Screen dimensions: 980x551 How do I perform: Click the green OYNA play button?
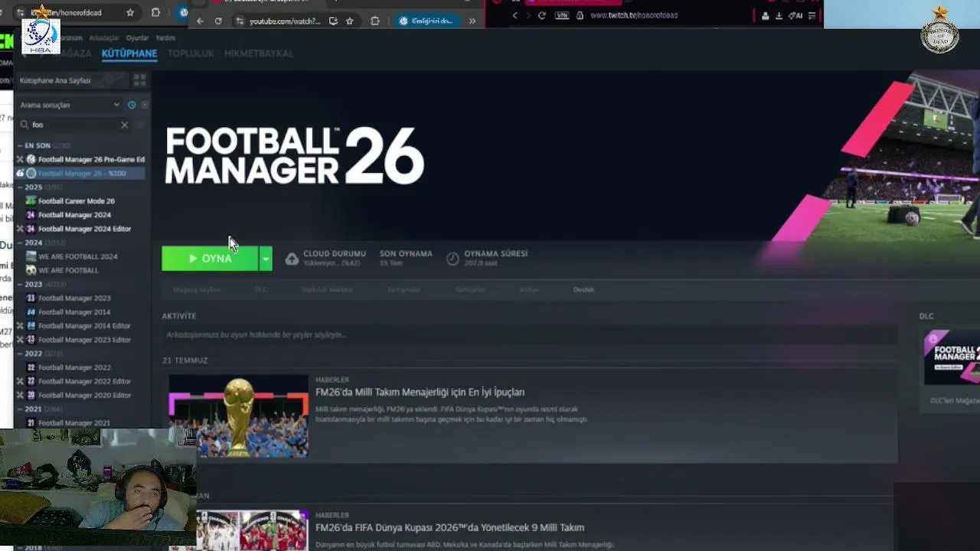pyautogui.click(x=210, y=259)
